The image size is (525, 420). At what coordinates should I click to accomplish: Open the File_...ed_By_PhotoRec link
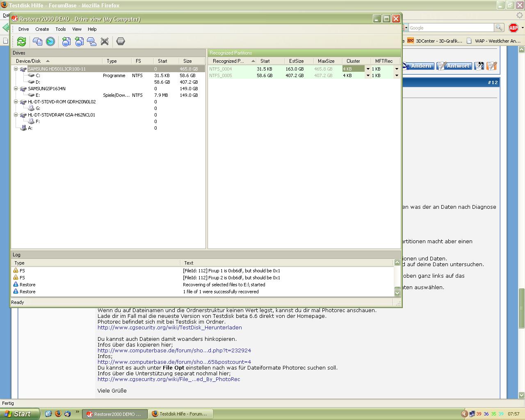(169, 379)
